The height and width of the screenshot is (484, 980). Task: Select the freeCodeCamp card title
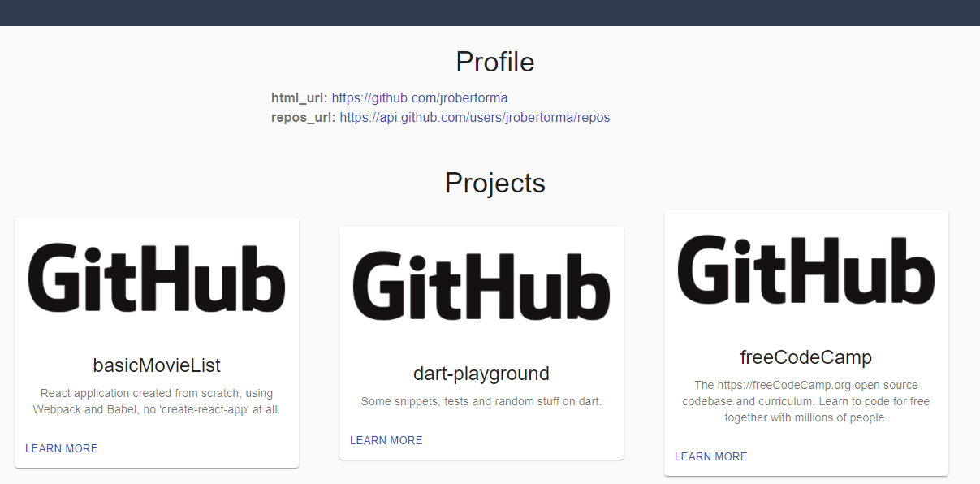[806, 357]
